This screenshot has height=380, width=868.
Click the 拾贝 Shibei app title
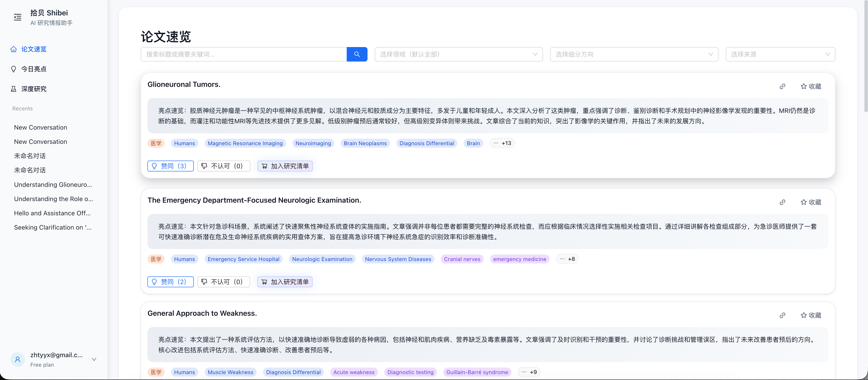49,13
